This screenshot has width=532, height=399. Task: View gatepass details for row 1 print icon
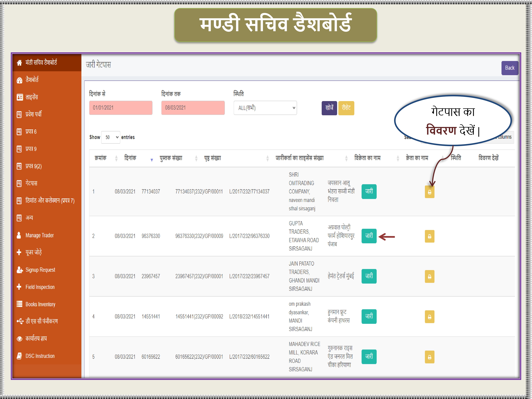point(430,192)
